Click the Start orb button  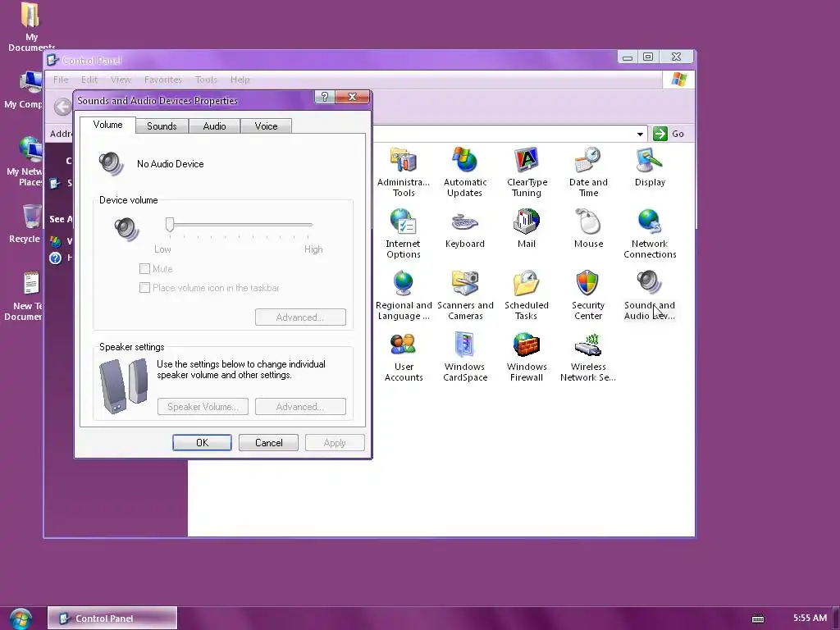click(21, 619)
